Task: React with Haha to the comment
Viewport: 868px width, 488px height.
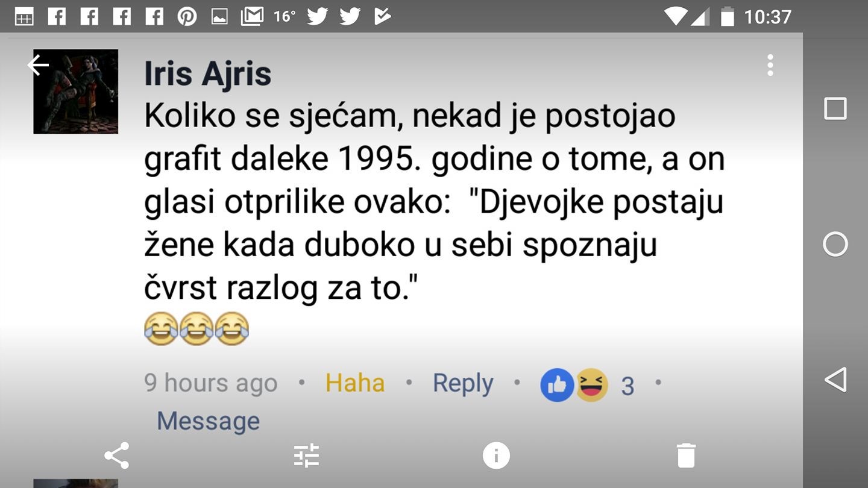Action: click(354, 383)
